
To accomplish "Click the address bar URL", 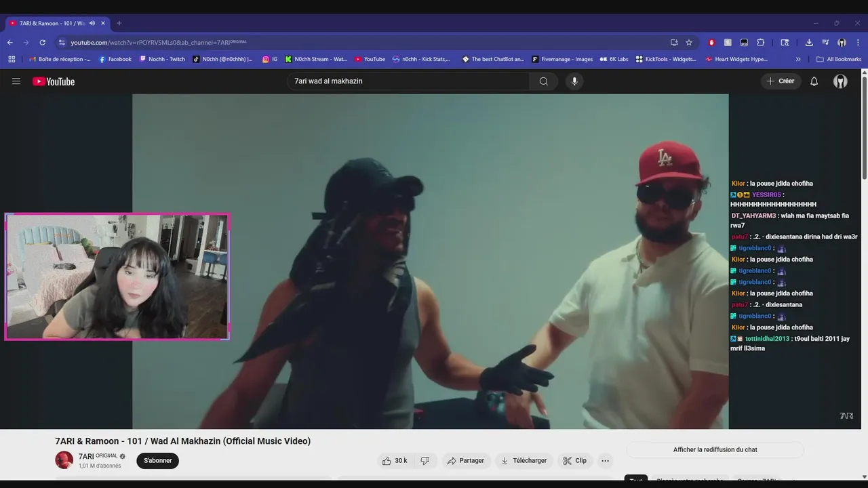I will click(159, 42).
